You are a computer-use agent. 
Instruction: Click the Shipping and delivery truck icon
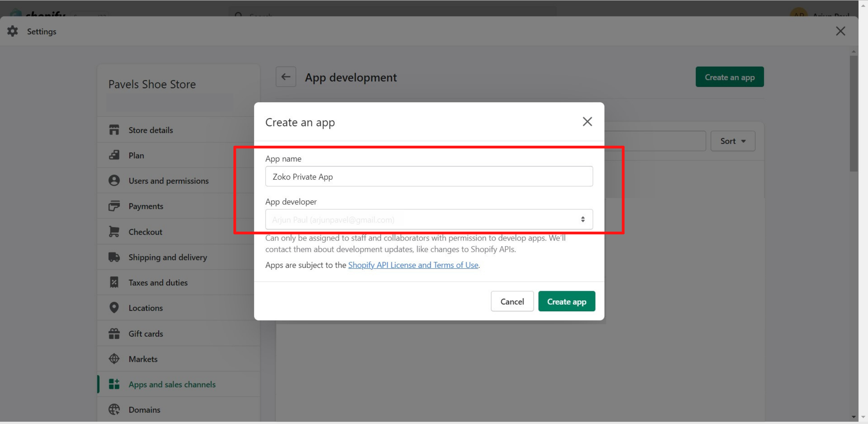pyautogui.click(x=114, y=257)
